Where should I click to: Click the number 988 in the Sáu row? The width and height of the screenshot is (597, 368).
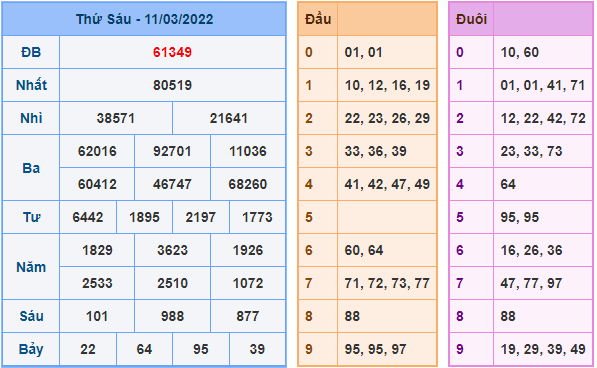172,316
